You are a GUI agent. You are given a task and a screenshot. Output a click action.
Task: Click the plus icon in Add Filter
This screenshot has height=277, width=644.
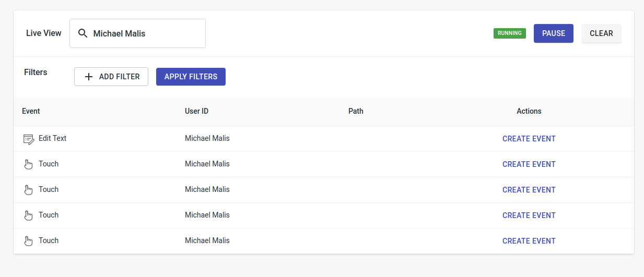[89, 77]
